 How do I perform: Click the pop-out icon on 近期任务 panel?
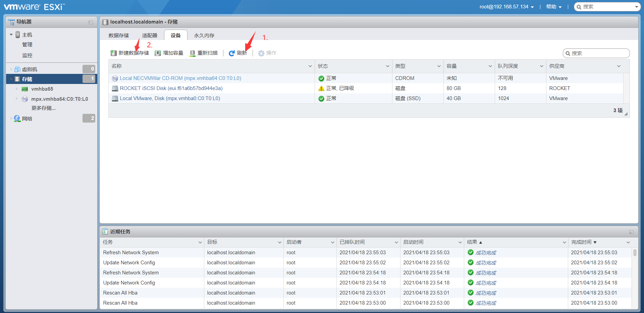point(631,232)
